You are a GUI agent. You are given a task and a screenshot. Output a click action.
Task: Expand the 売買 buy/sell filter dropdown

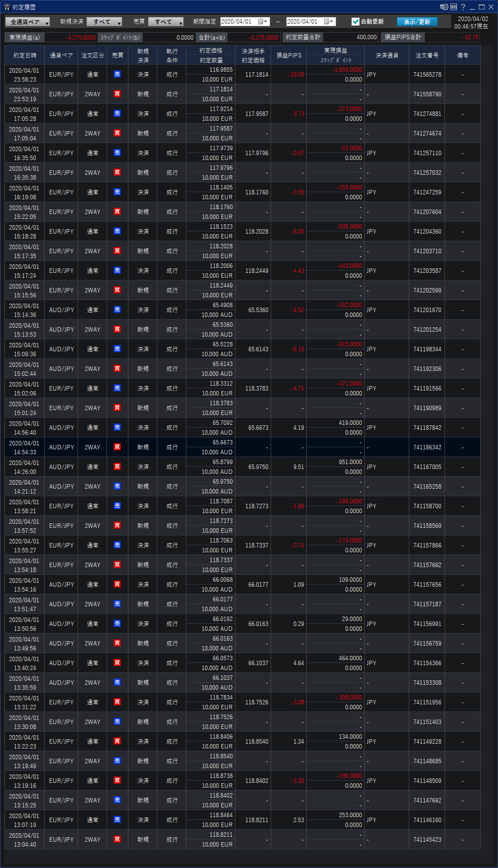point(166,22)
